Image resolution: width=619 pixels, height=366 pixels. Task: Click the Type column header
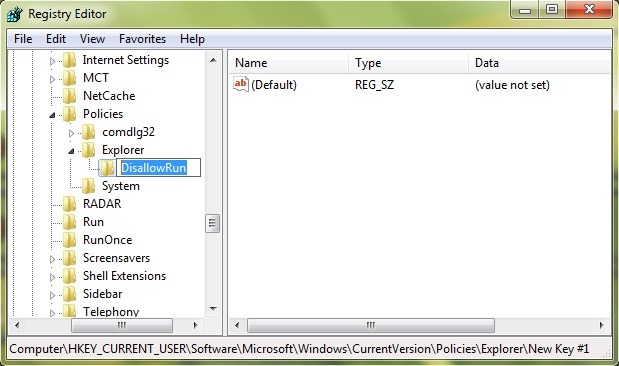409,63
